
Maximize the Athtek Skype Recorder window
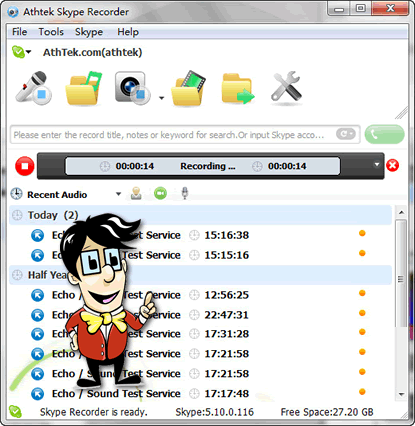361,9
